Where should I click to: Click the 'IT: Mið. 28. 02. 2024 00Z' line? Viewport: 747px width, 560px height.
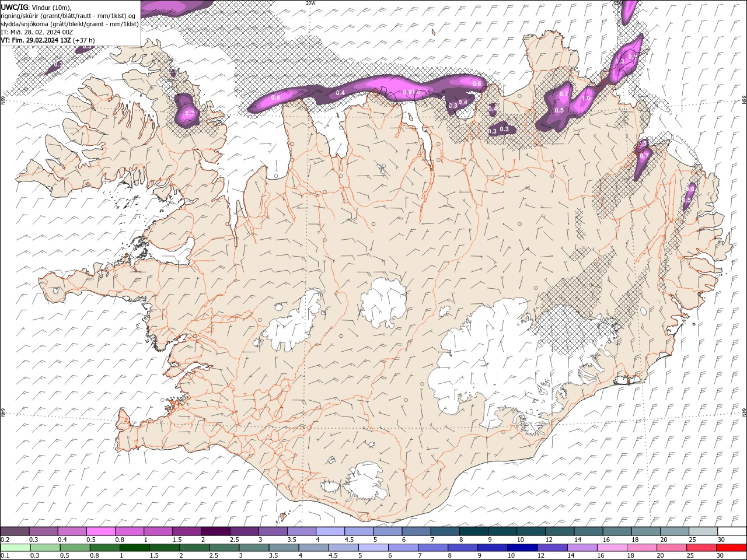(x=36, y=32)
